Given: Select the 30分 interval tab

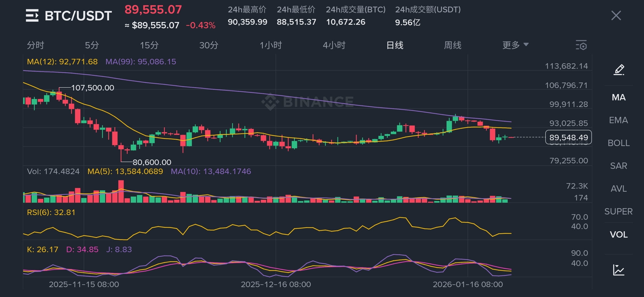Looking at the screenshot, I should 209,45.
